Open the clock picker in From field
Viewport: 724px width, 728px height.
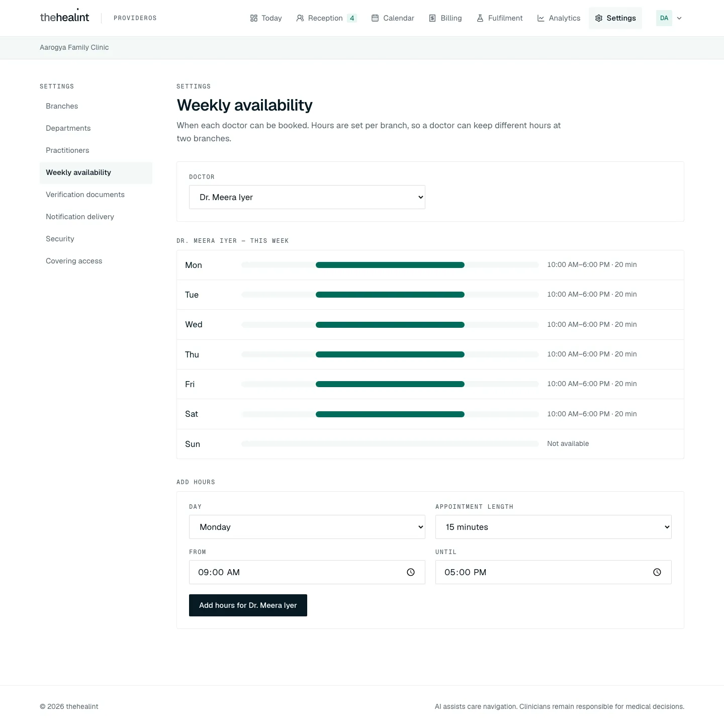tap(411, 572)
